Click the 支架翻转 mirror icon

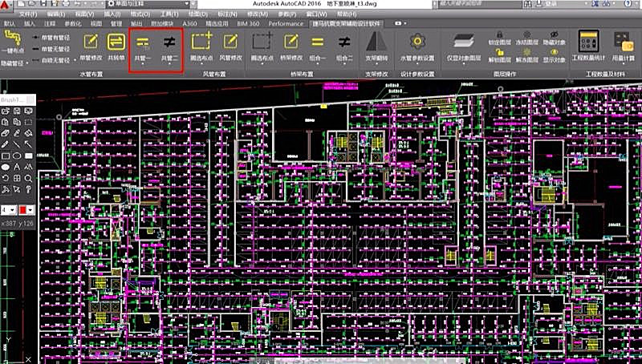[x=376, y=42]
